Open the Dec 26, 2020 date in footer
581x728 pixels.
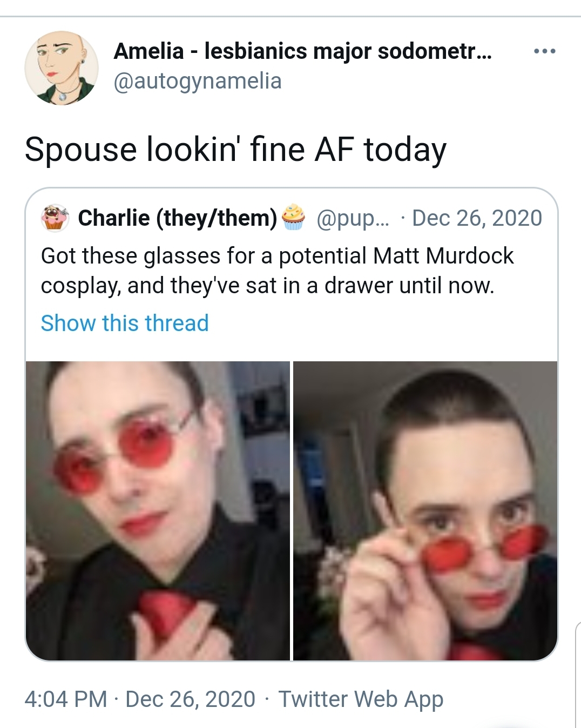point(190,699)
